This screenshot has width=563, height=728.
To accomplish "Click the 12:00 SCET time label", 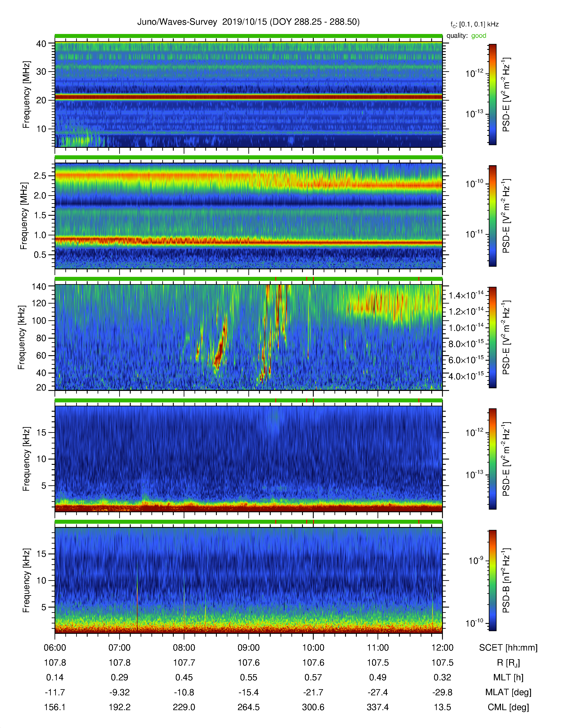I will [442, 648].
